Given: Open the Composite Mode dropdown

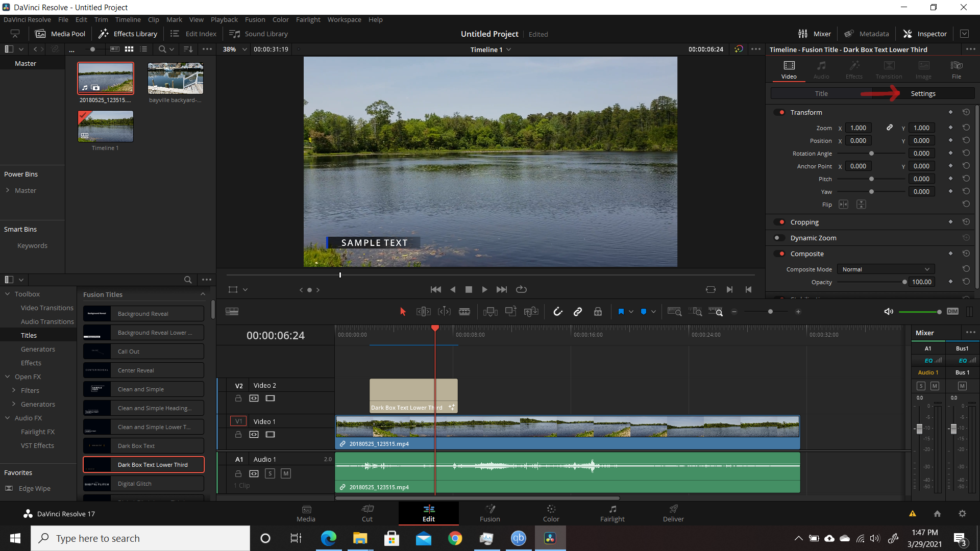Looking at the screenshot, I should (886, 269).
